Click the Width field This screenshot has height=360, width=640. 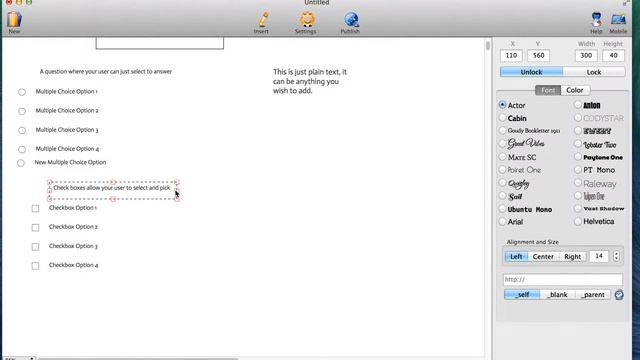586,55
